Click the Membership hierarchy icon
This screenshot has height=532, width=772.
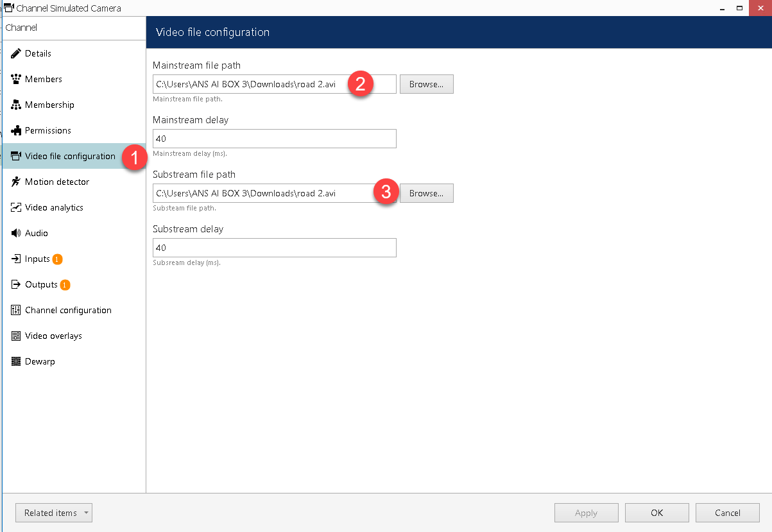pos(16,105)
